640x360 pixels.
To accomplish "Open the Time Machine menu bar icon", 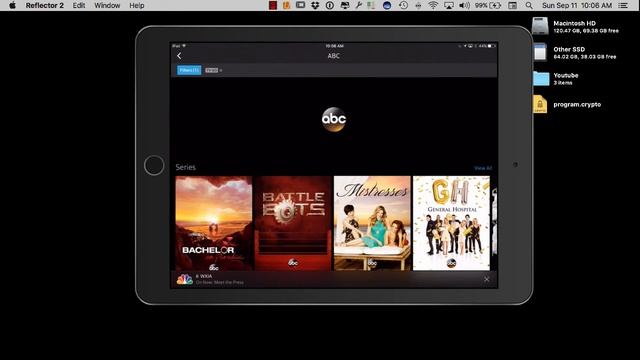I will click(403, 5).
